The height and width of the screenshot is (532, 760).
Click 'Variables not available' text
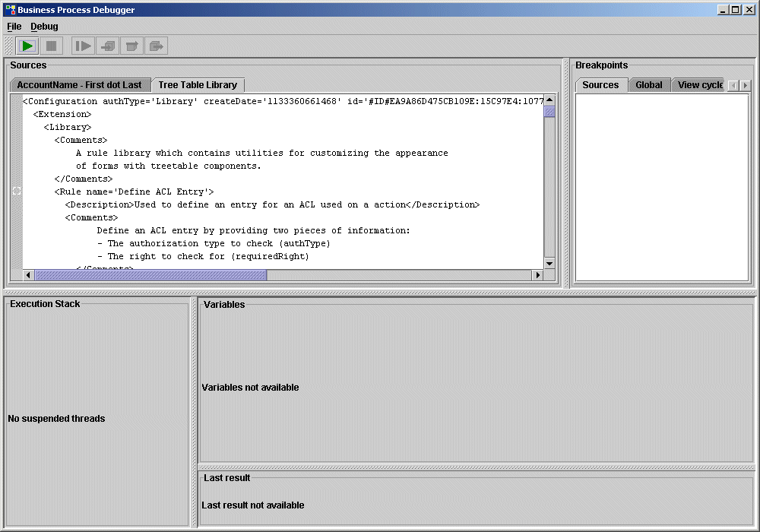click(x=250, y=388)
